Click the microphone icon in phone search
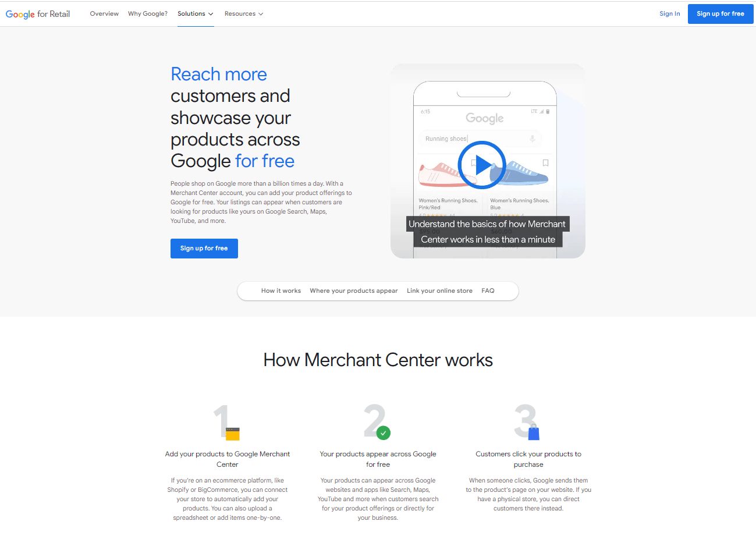The width and height of the screenshot is (756, 539). pyautogui.click(x=532, y=139)
